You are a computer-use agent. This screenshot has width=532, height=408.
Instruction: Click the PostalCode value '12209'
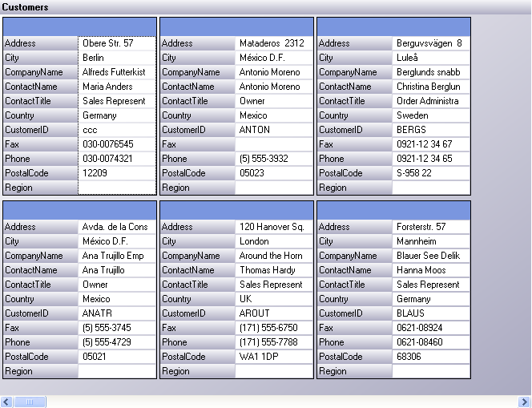pos(117,173)
